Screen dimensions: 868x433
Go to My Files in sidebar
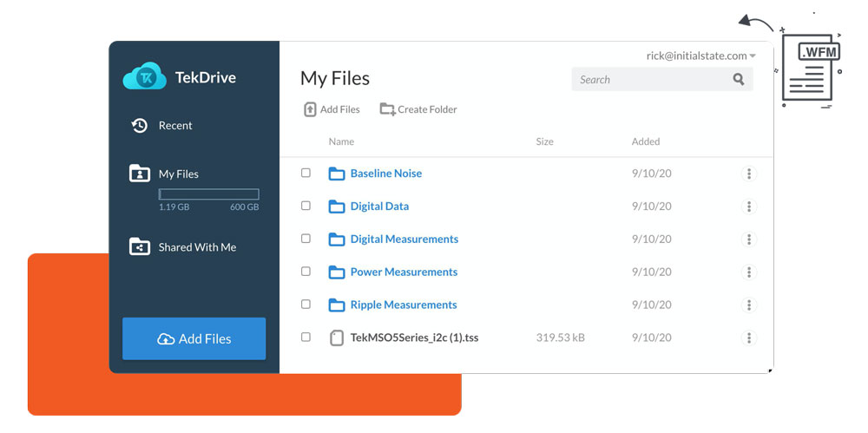(x=178, y=174)
